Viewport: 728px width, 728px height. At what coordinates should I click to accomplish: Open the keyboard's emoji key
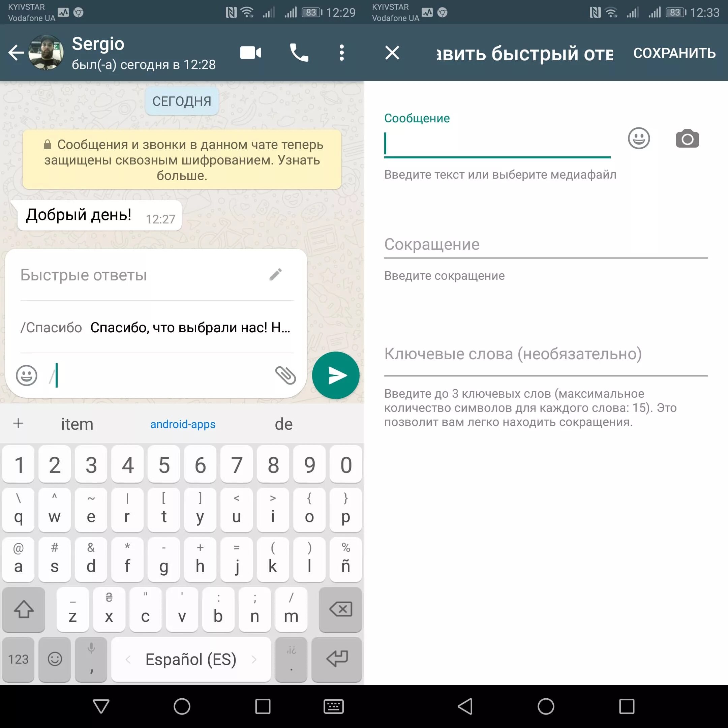pos(55,660)
